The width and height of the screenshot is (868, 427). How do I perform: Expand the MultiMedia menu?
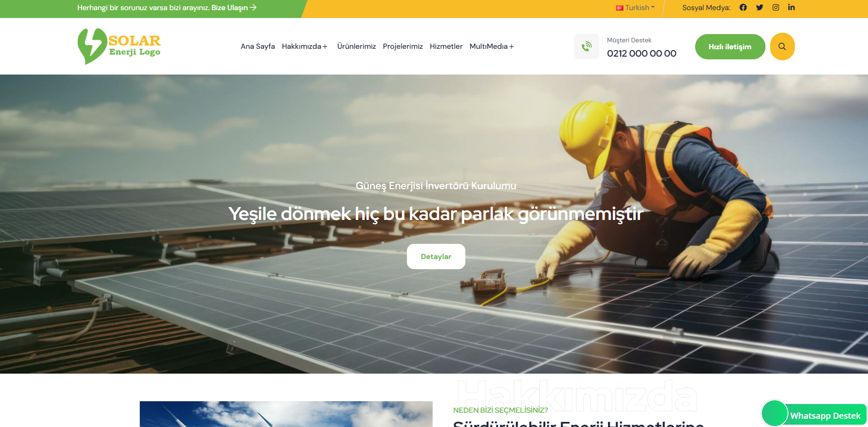click(x=491, y=46)
